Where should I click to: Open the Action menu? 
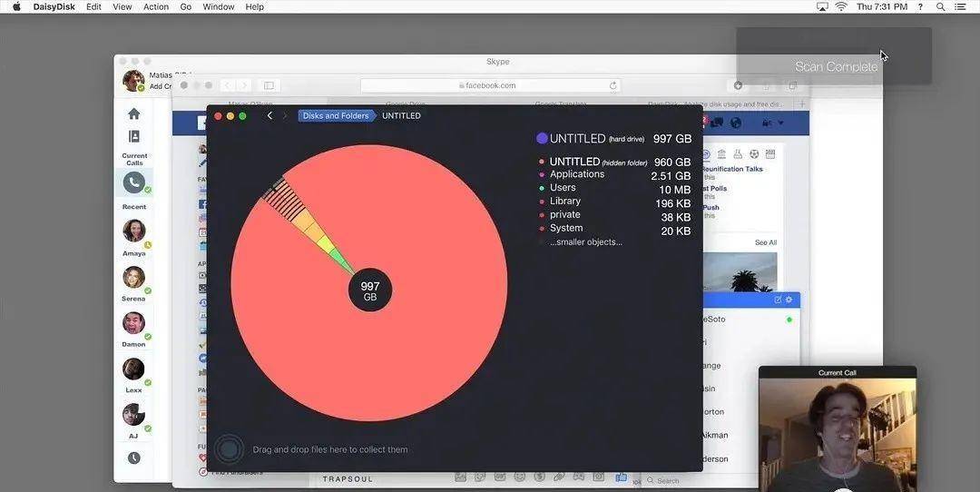tap(156, 6)
